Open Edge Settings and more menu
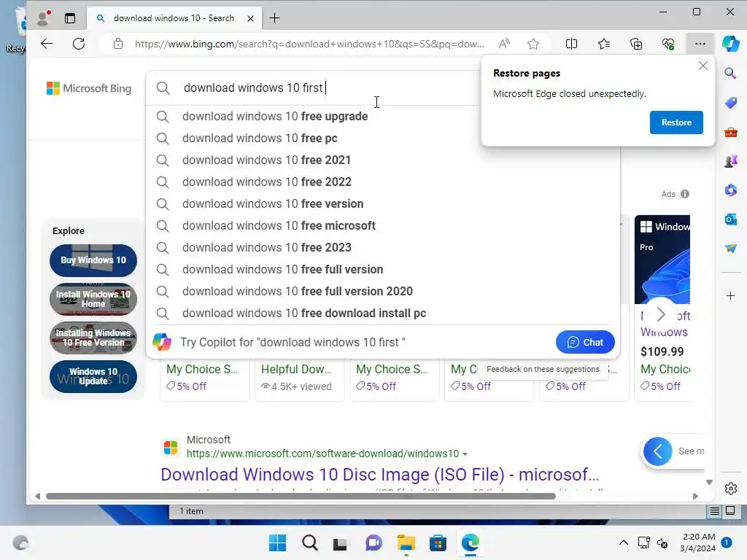747x560 pixels. click(700, 44)
